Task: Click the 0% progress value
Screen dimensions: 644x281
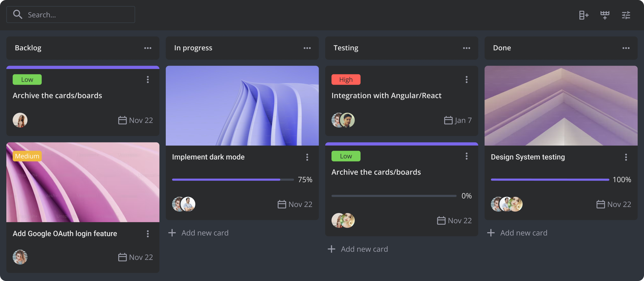Action: 467,196
